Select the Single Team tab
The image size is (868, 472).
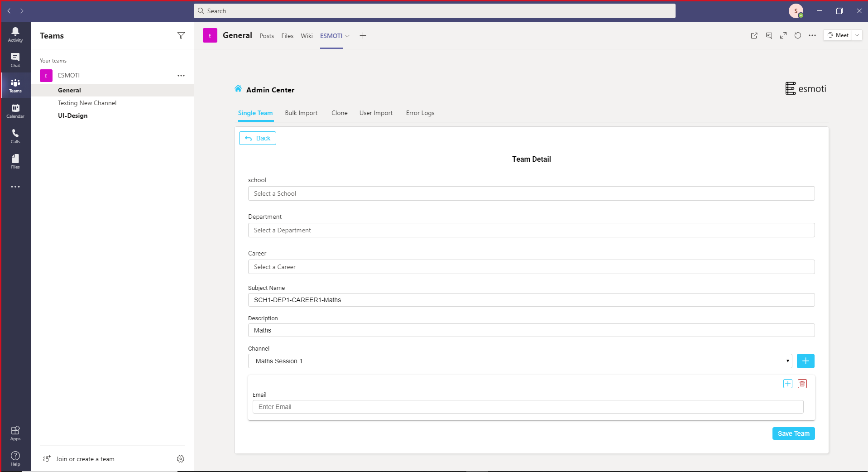tap(255, 113)
